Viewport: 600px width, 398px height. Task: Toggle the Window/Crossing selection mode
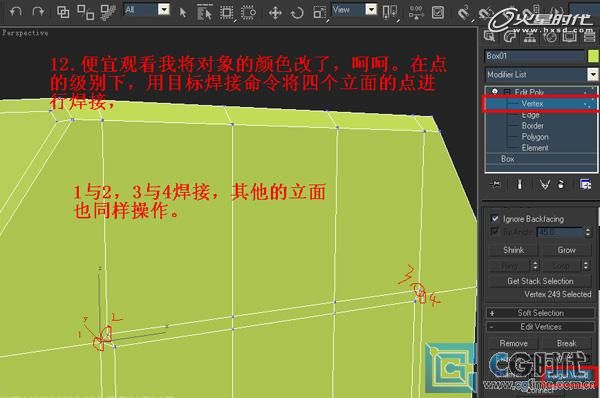point(248,13)
